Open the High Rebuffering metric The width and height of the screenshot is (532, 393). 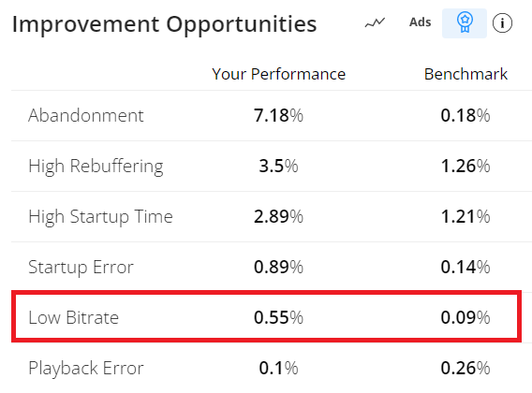point(96,167)
